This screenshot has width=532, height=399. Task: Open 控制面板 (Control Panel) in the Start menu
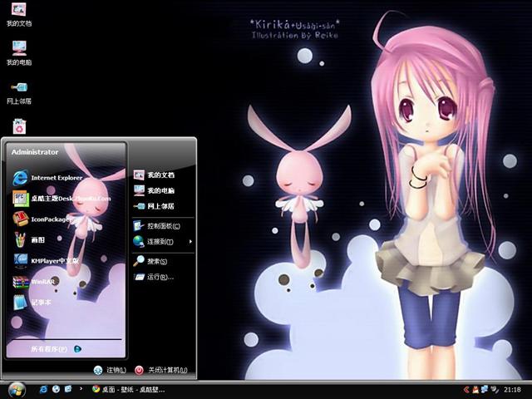[162, 225]
